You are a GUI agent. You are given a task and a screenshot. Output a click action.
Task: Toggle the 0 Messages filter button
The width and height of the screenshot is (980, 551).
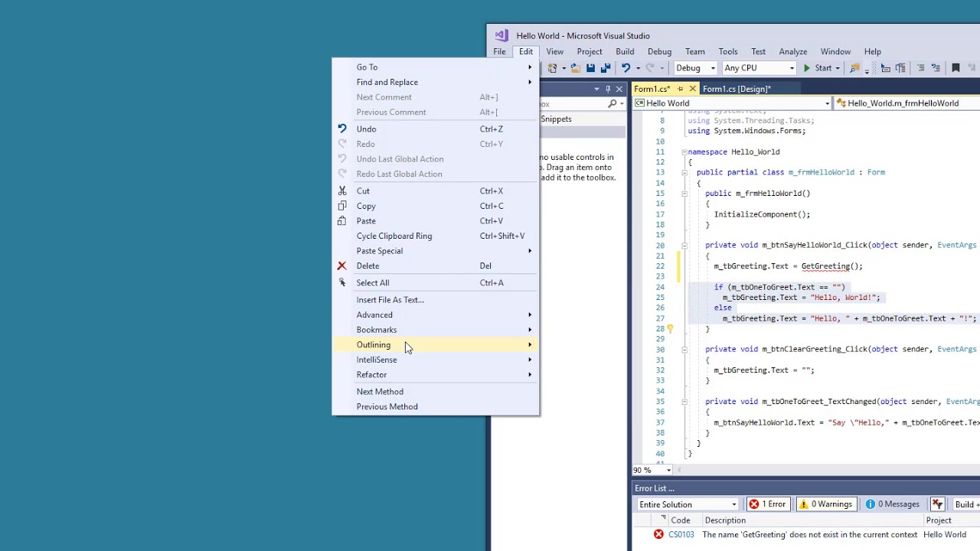coord(892,504)
